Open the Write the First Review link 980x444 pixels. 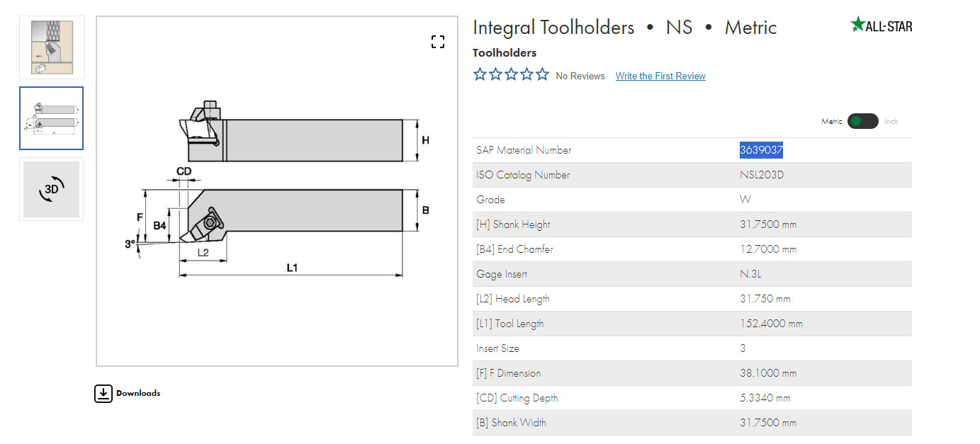pyautogui.click(x=660, y=76)
